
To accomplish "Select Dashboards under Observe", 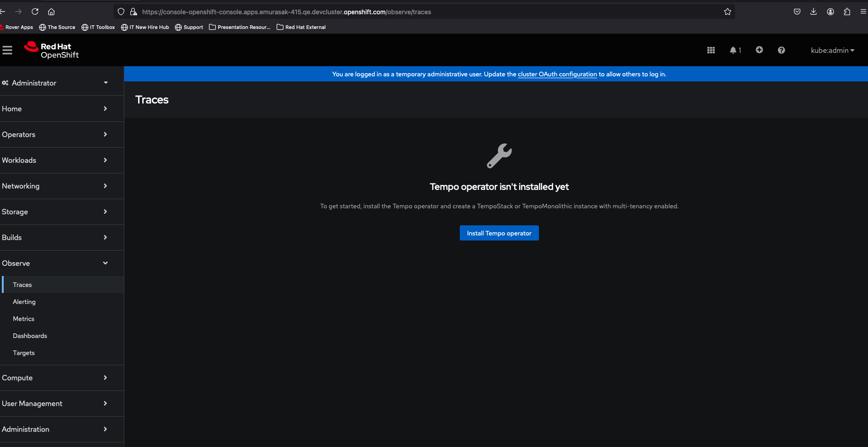I will 63,336.
